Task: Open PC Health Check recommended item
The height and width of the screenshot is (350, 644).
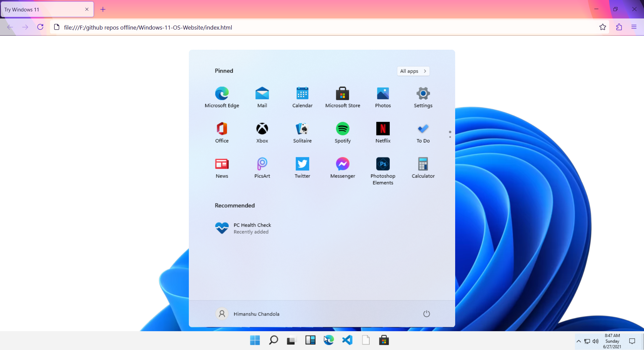Action: 243,228
